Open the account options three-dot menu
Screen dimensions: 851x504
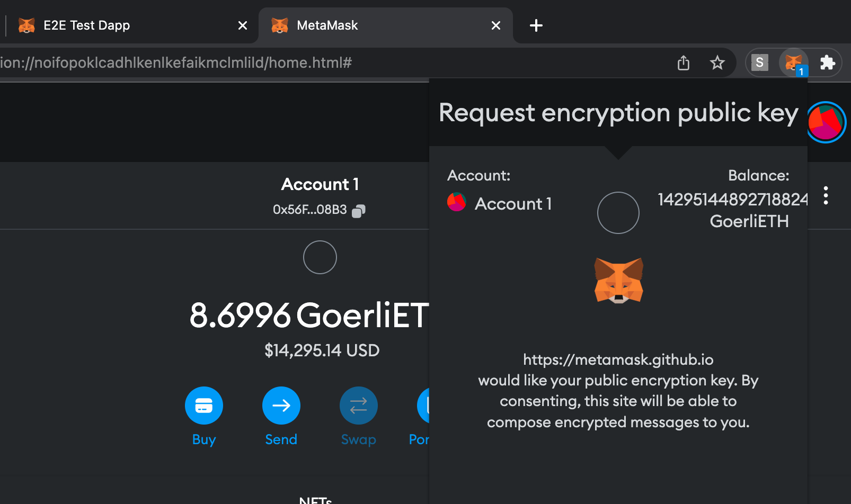826,196
